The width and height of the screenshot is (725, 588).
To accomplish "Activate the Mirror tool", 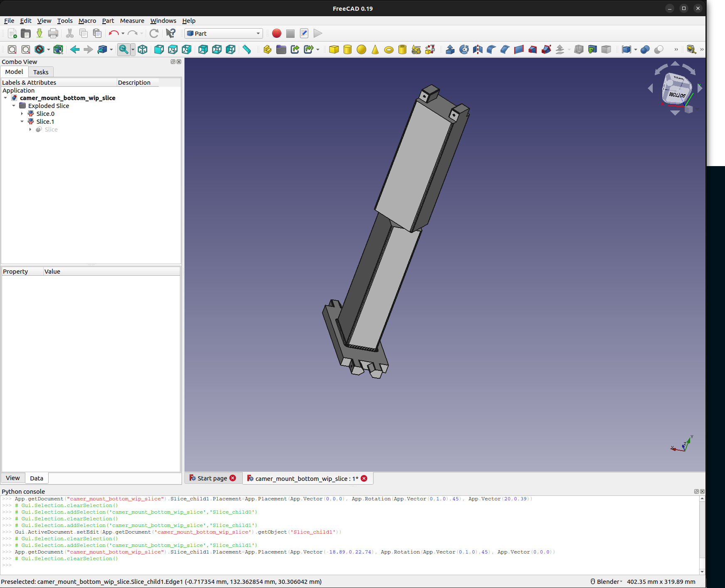I will tap(477, 49).
